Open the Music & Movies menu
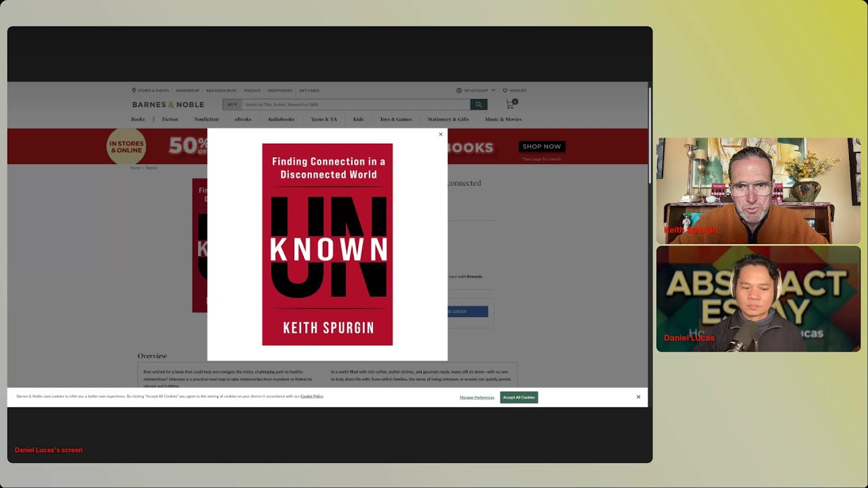Screen dimensions: 868x488 coord(503,119)
